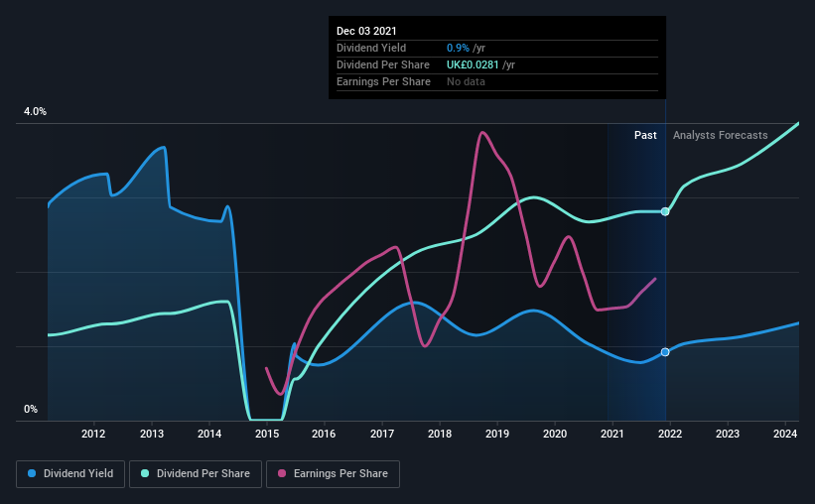This screenshot has height=504, width=815.
Task: Click the 2020 x-axis label
Action: coord(555,434)
